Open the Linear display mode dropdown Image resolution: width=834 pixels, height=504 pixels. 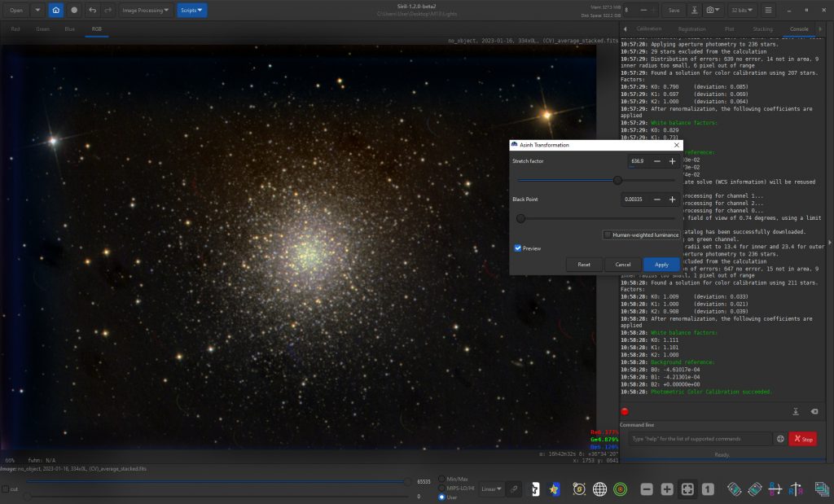point(491,489)
